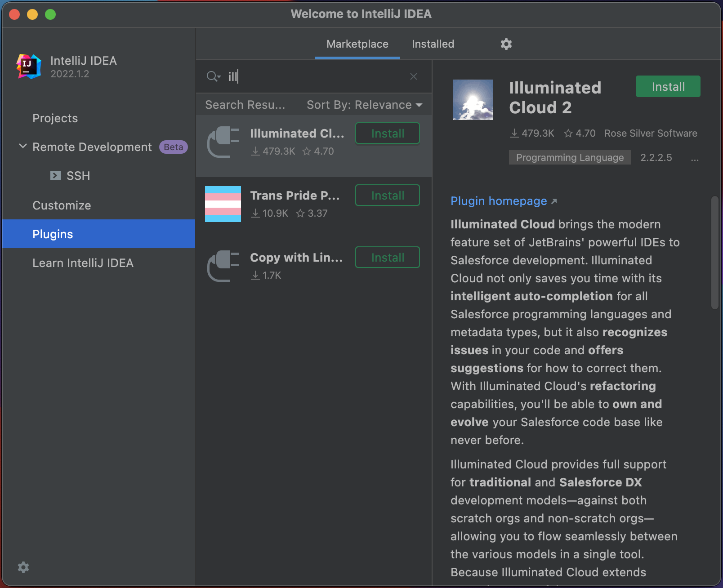Click the 10.9K downloads count
This screenshot has width=723, height=588.
pyautogui.click(x=270, y=214)
